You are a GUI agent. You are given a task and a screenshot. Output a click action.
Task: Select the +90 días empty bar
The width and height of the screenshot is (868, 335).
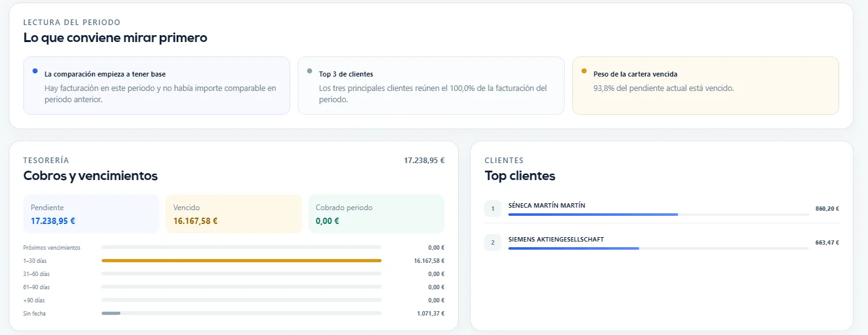coord(241,300)
